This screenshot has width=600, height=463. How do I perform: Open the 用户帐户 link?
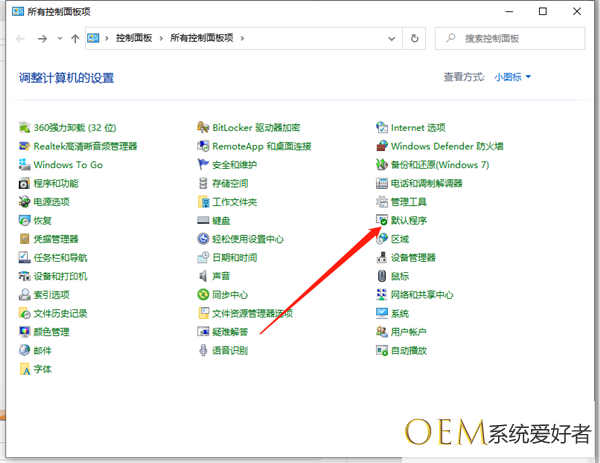408,332
